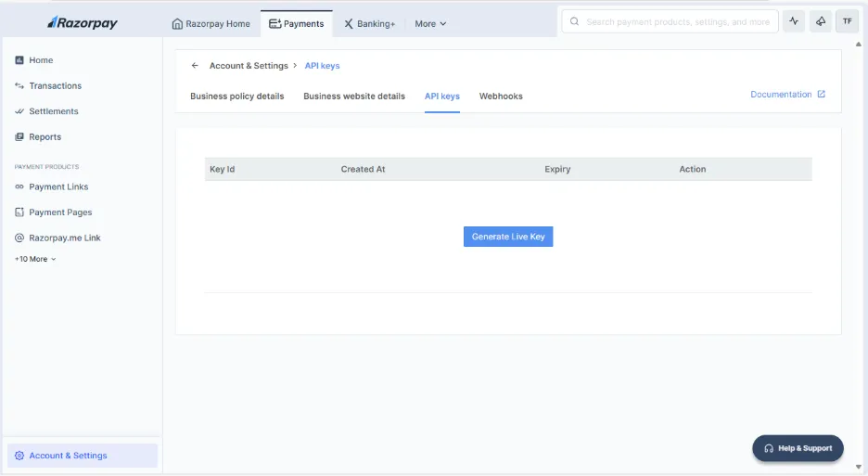Screen dimensions: 868x476
Task: Click the headset icon in Help & Support
Action: click(x=769, y=448)
